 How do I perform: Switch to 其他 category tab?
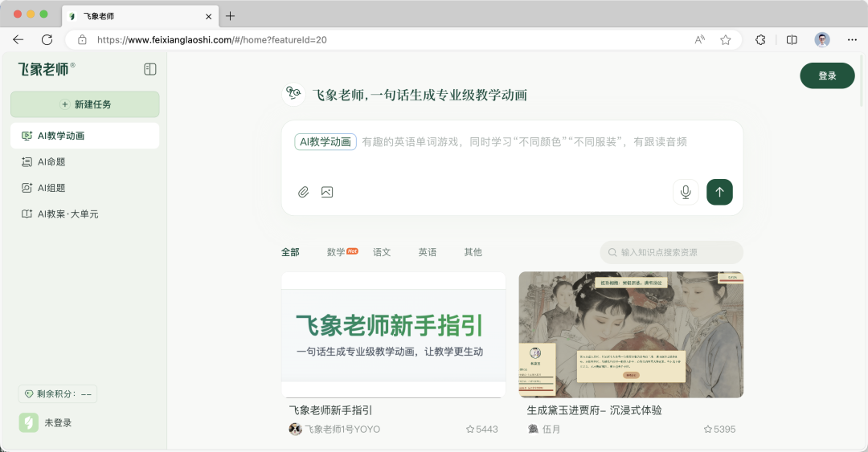click(x=473, y=252)
